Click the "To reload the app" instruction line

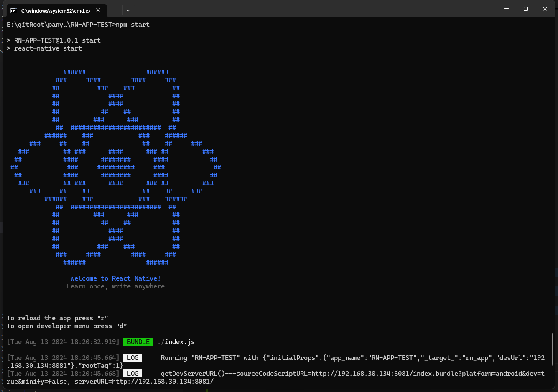[x=57, y=318]
